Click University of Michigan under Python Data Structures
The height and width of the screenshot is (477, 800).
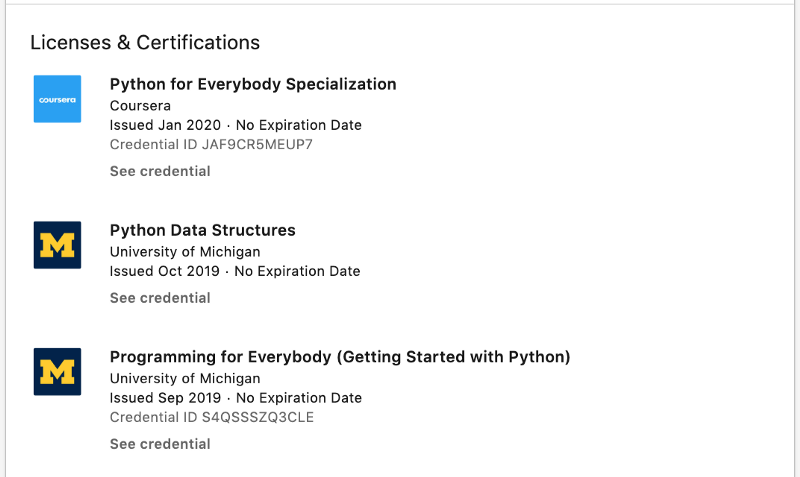pos(185,252)
